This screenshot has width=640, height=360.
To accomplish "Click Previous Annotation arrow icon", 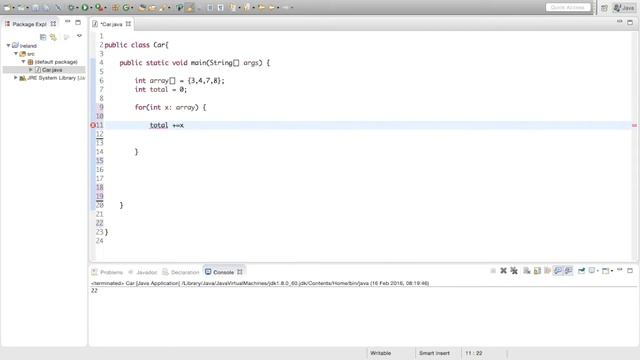I will click(x=247, y=7).
